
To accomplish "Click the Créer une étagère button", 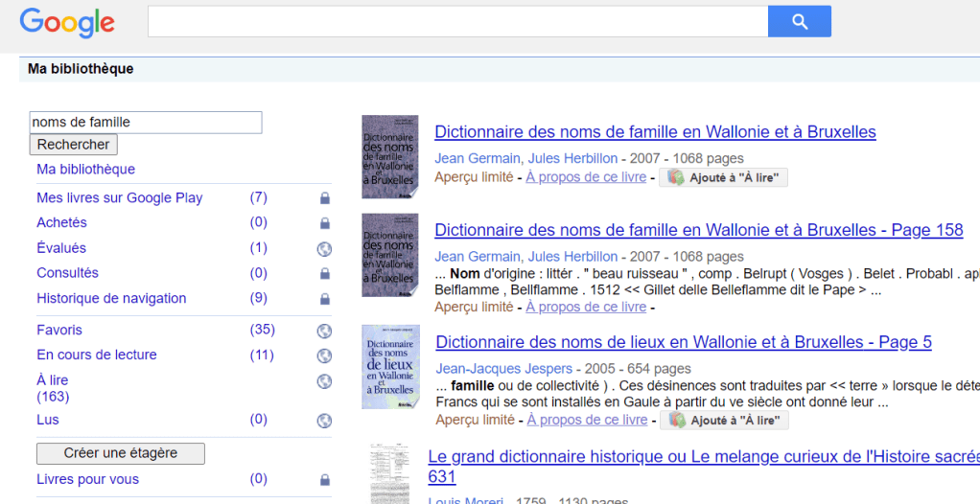I will click(121, 453).
